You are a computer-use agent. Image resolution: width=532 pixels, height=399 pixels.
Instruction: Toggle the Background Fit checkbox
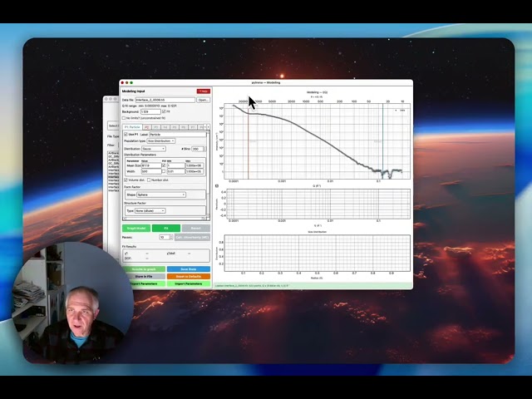[164, 111]
